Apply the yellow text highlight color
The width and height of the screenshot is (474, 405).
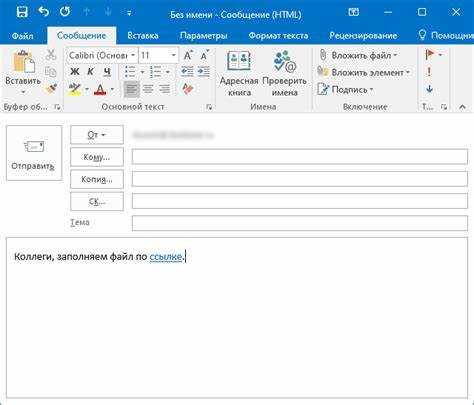[74, 89]
